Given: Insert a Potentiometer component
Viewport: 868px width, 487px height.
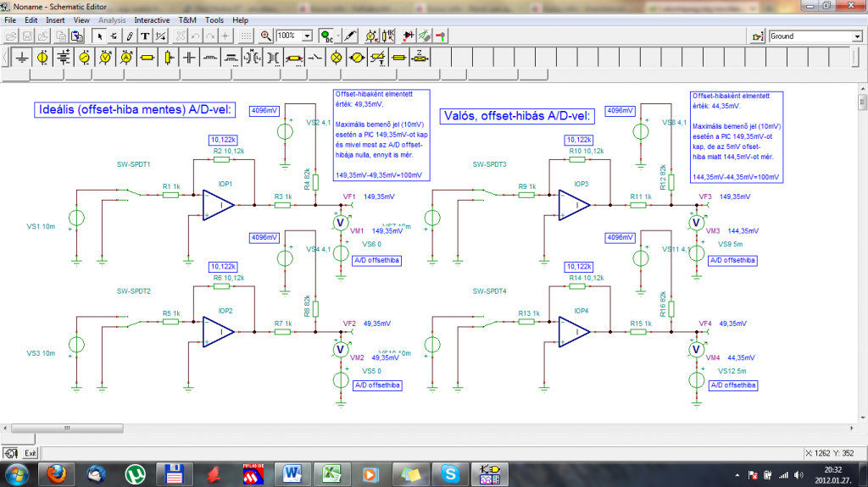Looking at the screenshot, I should 169,57.
